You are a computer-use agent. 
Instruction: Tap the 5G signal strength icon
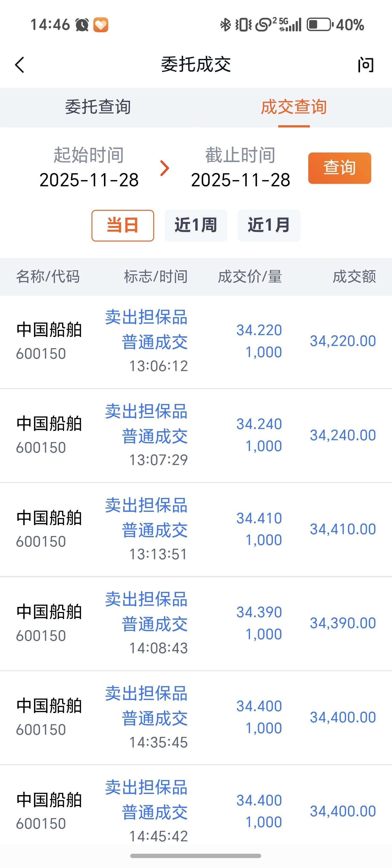pos(291,25)
